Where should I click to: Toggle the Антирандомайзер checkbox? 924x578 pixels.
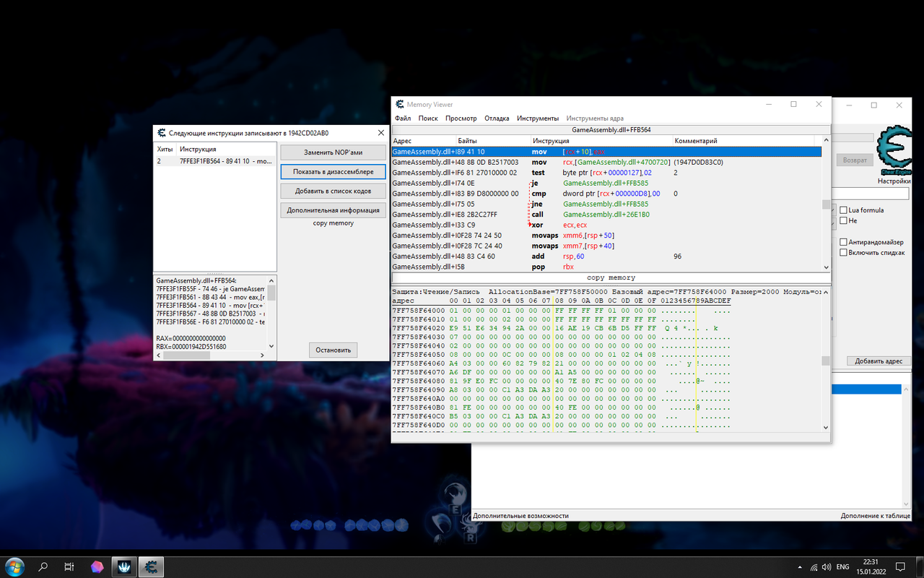(844, 242)
